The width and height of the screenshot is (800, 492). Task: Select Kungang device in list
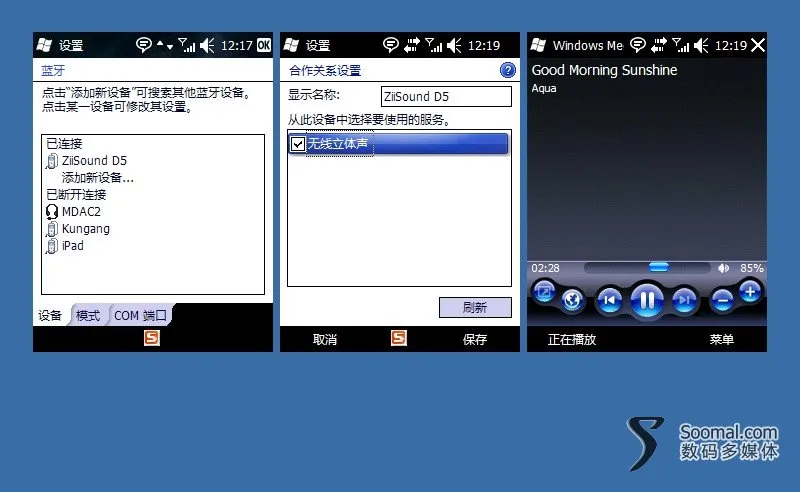point(86,229)
